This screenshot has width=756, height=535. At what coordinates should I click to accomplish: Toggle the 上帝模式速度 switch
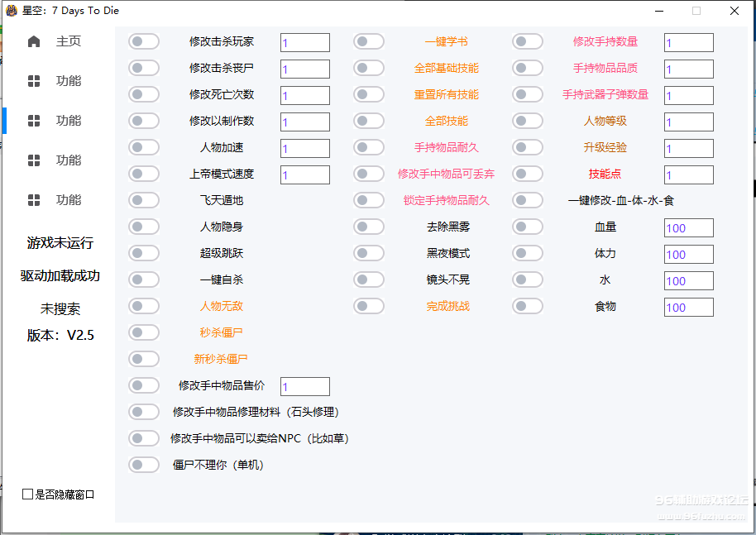tap(144, 174)
